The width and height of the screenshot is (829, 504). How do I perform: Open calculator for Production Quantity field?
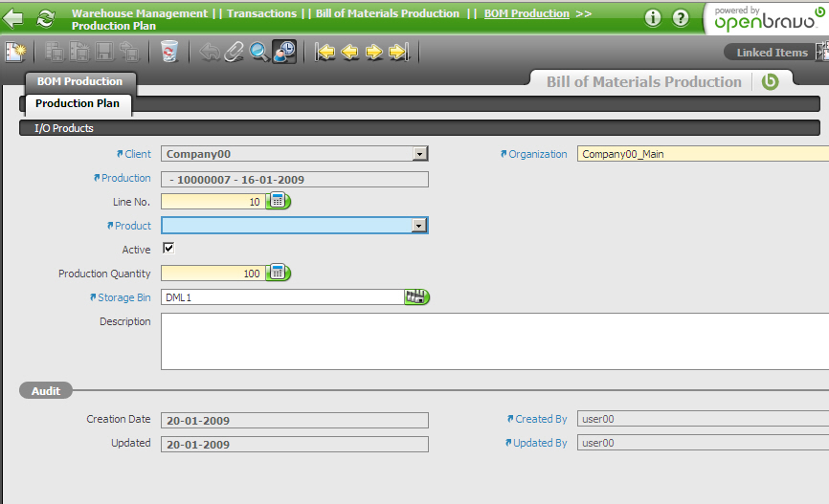pyautogui.click(x=279, y=273)
